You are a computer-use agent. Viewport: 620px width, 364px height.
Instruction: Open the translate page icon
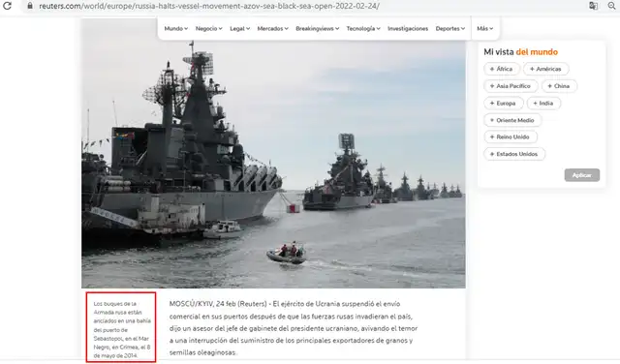(593, 6)
